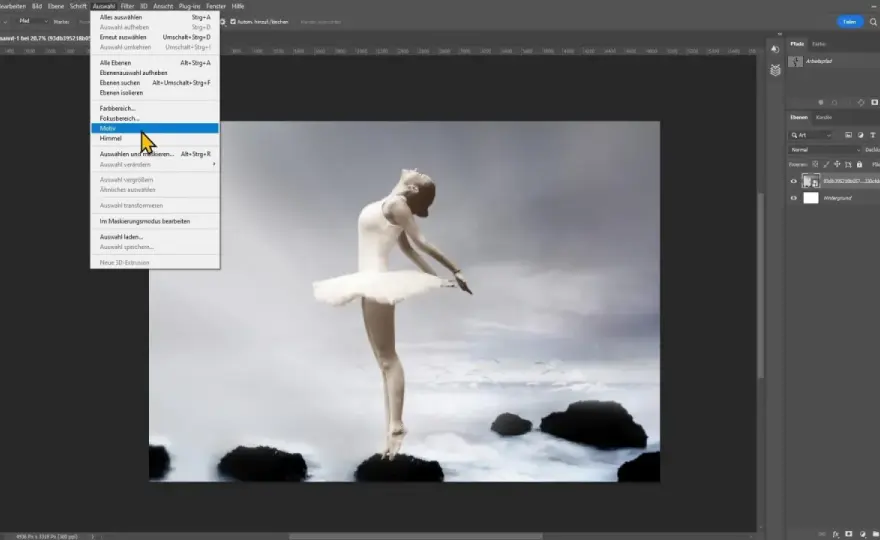Open the history panel icon in collapsed dock
Screen dimensions: 880x540
[775, 49]
